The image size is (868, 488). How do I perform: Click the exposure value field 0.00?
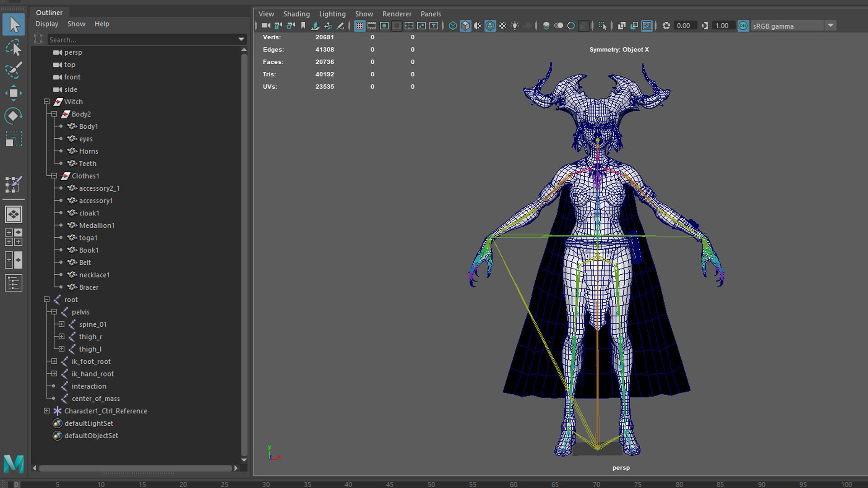[684, 26]
